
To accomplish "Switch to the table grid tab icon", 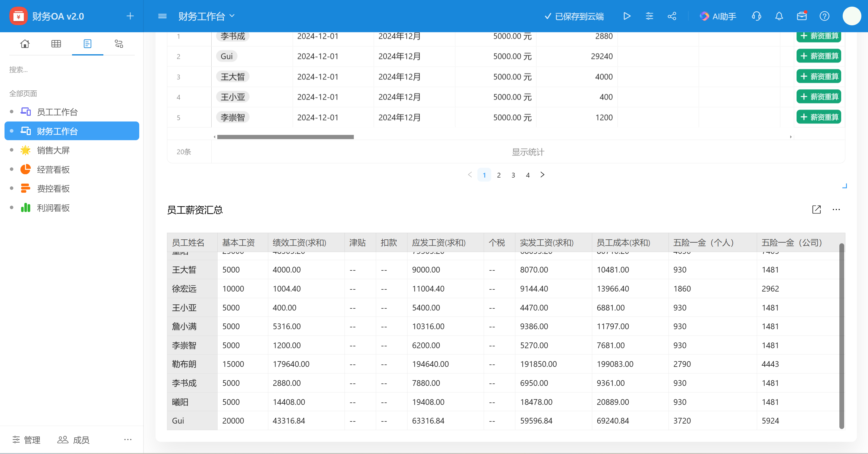I will coord(56,44).
